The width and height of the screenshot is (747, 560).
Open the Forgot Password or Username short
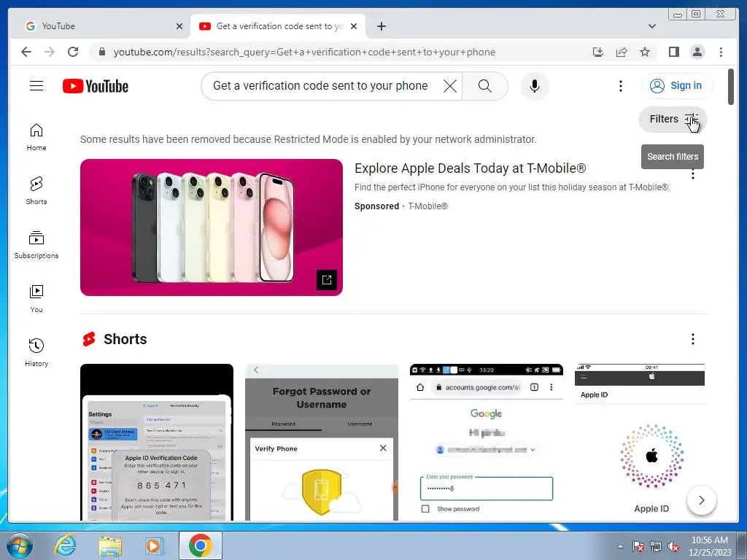(x=322, y=443)
